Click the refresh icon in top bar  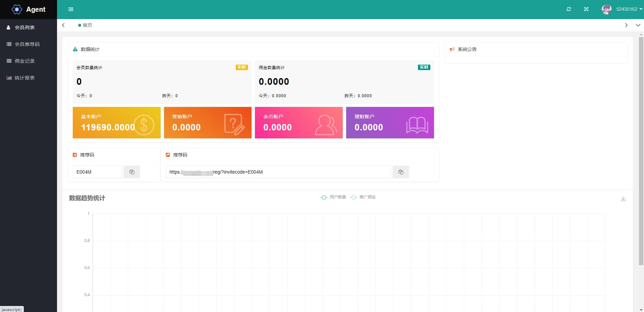coord(569,9)
